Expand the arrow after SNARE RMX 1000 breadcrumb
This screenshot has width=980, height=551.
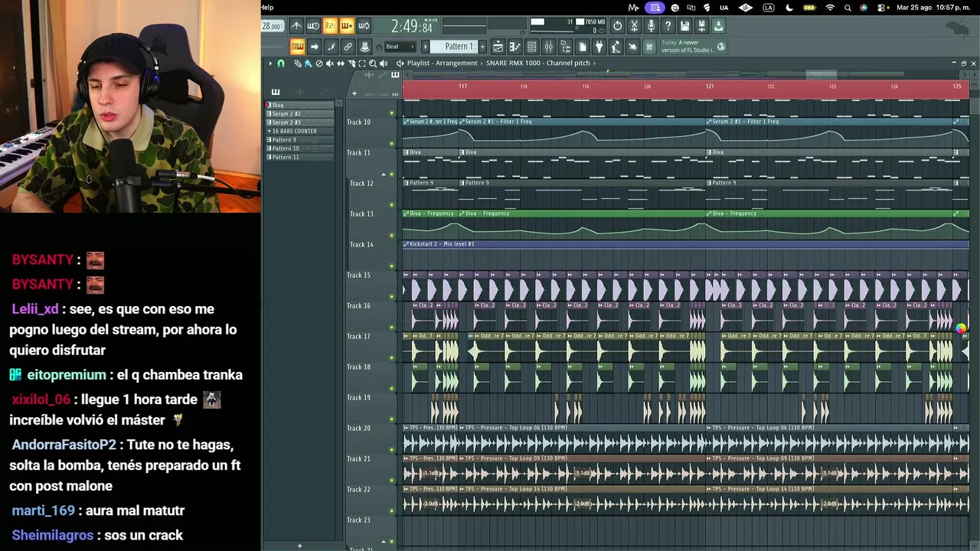click(x=595, y=64)
